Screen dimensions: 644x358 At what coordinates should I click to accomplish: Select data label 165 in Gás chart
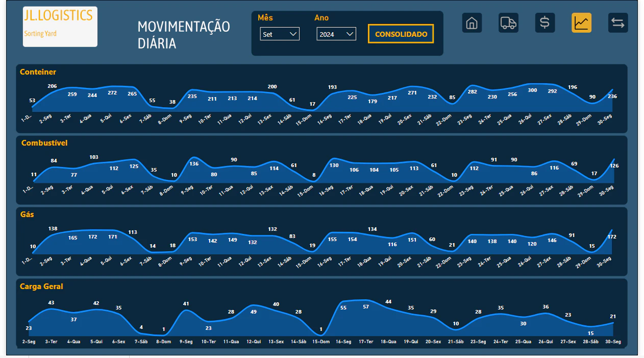point(72,237)
